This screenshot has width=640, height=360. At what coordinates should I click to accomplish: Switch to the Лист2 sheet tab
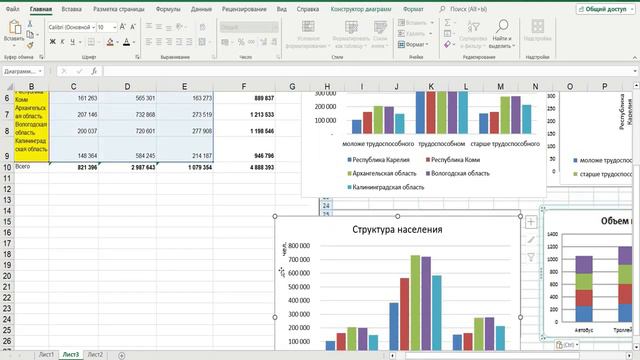click(x=95, y=355)
